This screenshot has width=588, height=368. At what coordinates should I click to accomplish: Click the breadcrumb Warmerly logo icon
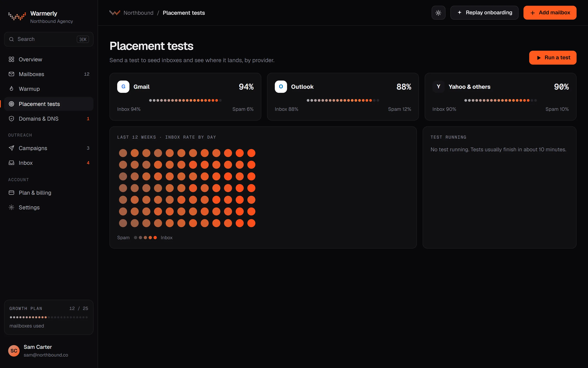click(x=115, y=13)
